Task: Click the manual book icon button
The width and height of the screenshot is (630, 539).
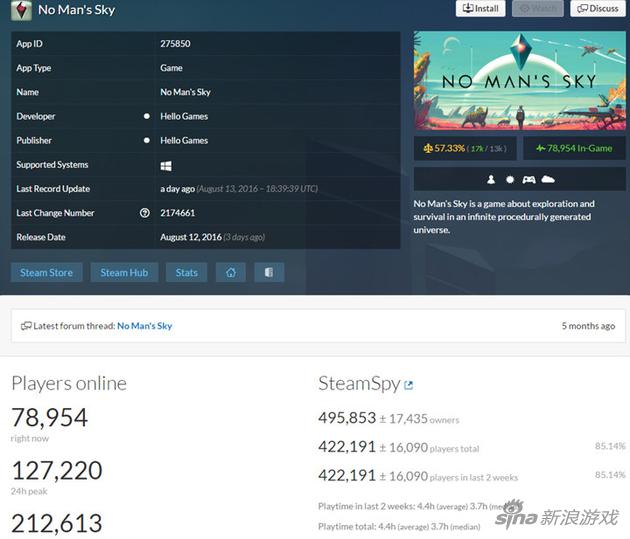Action: click(269, 273)
